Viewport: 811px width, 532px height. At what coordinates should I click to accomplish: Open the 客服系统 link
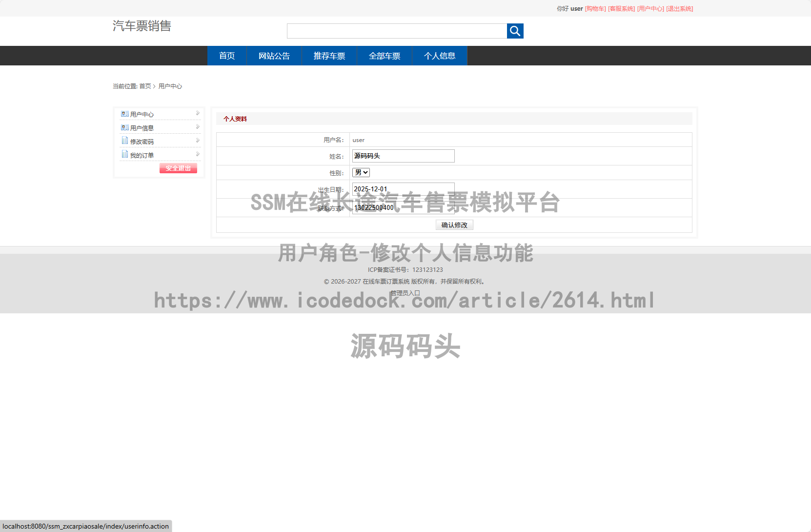pos(622,8)
